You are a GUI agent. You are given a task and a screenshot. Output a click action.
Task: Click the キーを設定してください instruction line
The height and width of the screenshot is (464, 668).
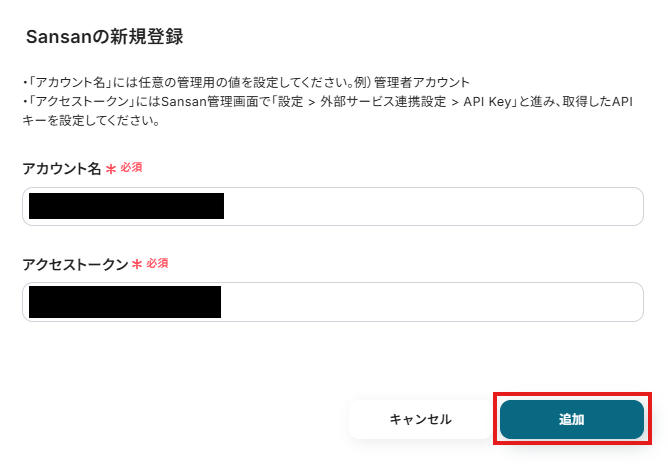coord(91,121)
